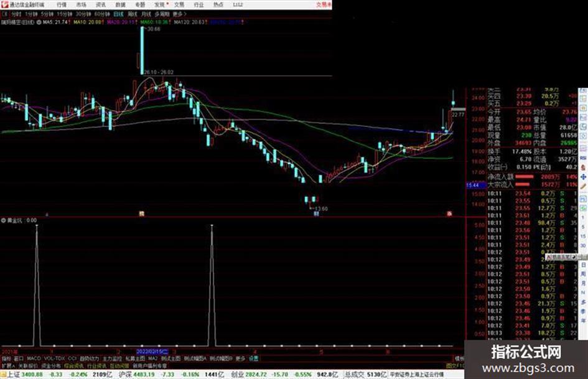Switch to the 30分钟 chart period
588x379 pixels.
tap(83, 14)
